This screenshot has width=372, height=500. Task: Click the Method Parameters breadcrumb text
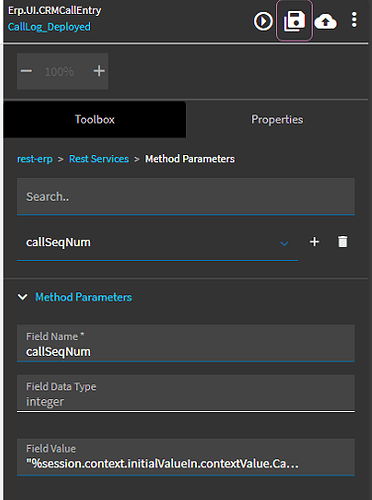click(x=190, y=159)
